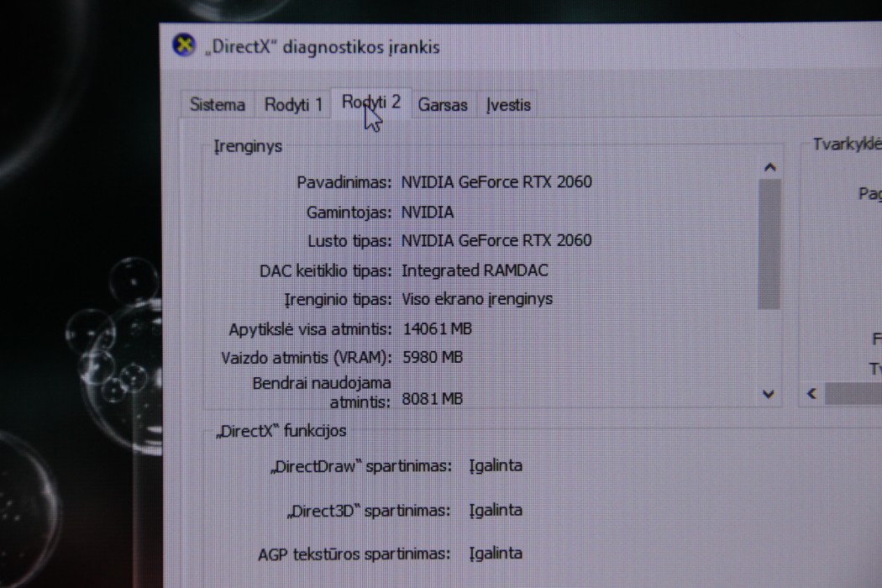Click the DirectX diagnostic tool title icon
The image size is (882, 588).
(183, 45)
